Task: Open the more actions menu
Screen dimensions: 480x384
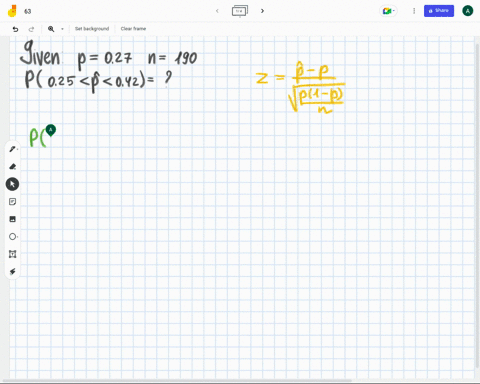Action: pyautogui.click(x=414, y=11)
